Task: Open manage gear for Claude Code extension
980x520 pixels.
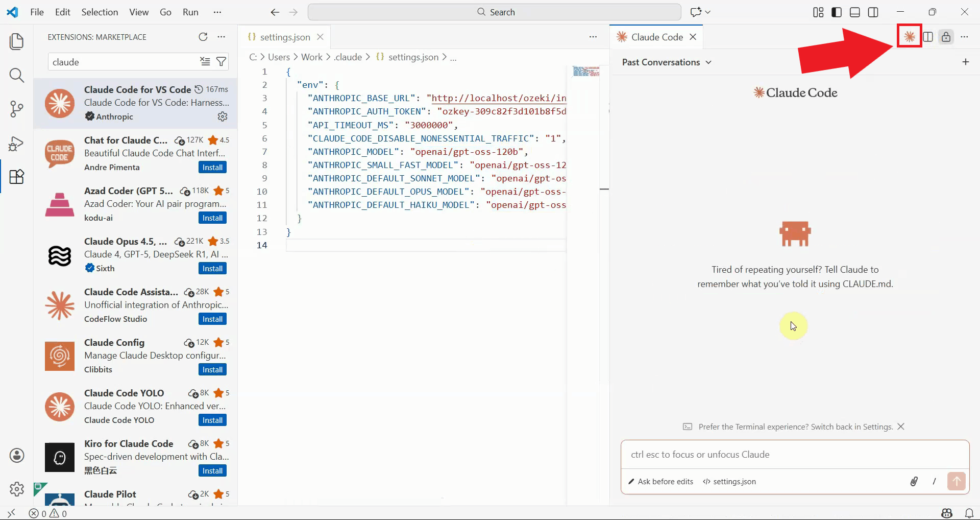Action: 223,116
